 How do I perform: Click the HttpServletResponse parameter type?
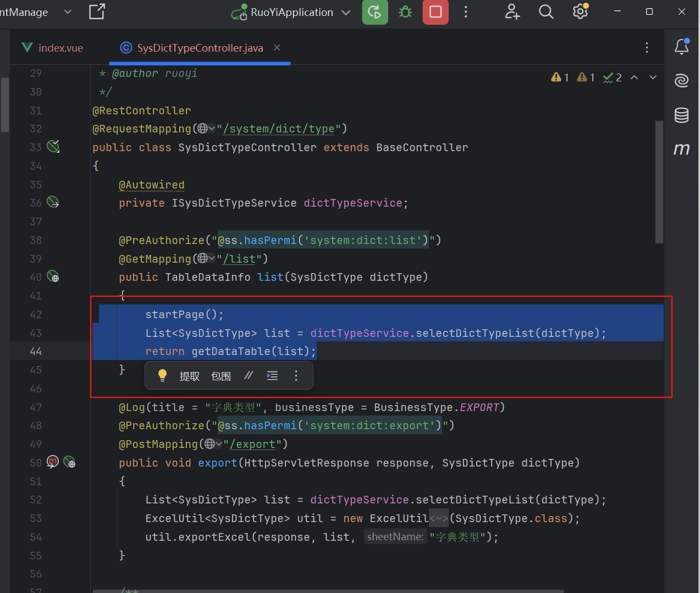pyautogui.click(x=307, y=463)
